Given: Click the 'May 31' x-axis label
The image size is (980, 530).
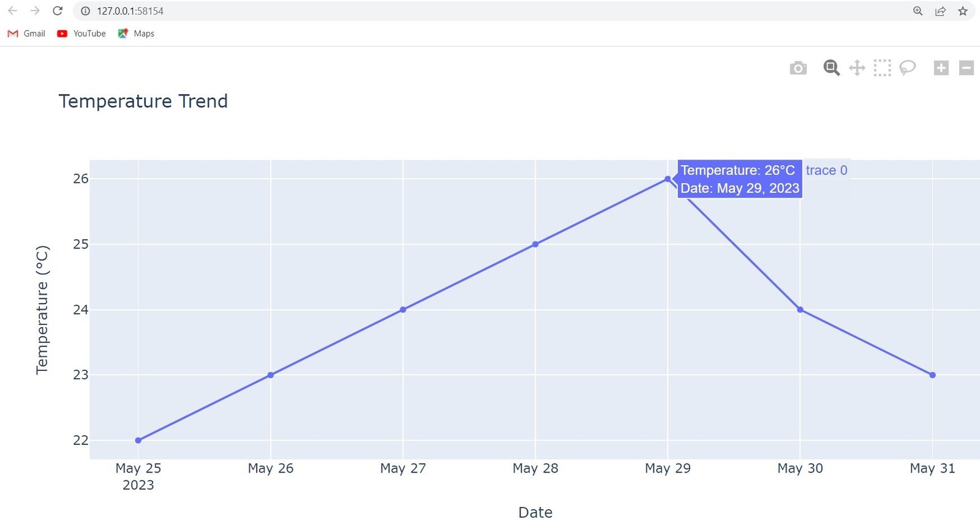Looking at the screenshot, I should click(932, 468).
